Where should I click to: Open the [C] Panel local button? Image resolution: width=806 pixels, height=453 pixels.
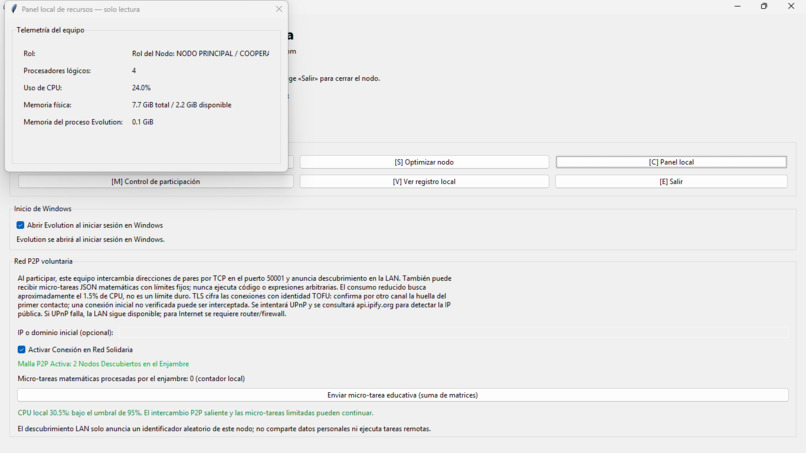point(671,162)
